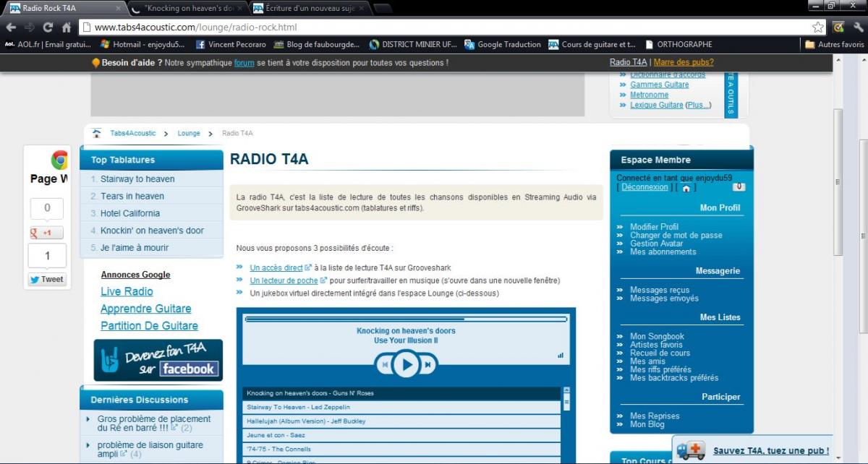
Task: Open a new browser tab
Action: [x=383, y=9]
